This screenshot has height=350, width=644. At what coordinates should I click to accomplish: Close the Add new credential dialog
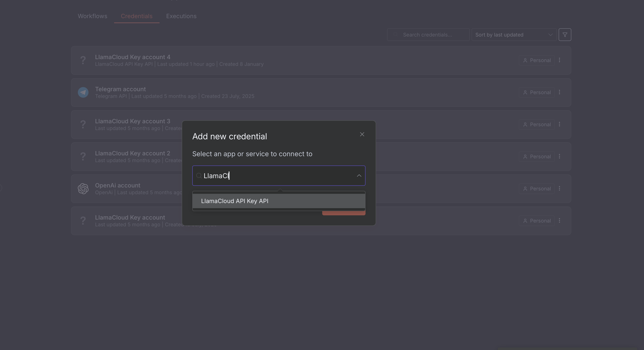click(362, 134)
